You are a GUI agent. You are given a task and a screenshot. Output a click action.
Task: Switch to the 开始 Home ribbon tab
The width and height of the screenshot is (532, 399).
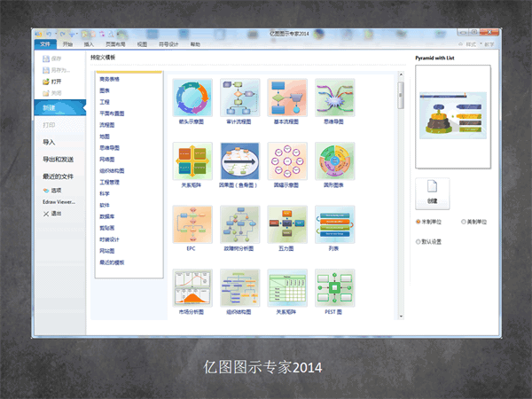tap(67, 44)
